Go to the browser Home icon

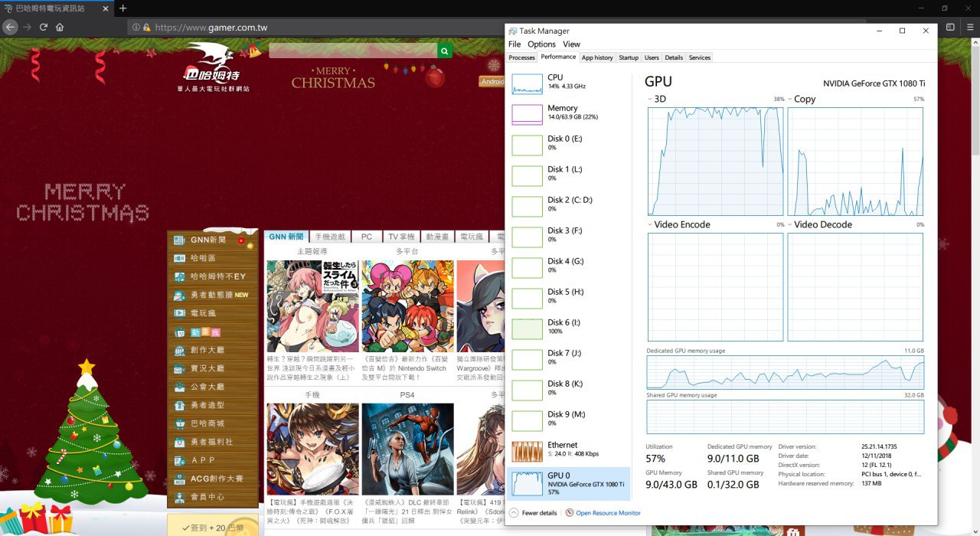pyautogui.click(x=60, y=27)
